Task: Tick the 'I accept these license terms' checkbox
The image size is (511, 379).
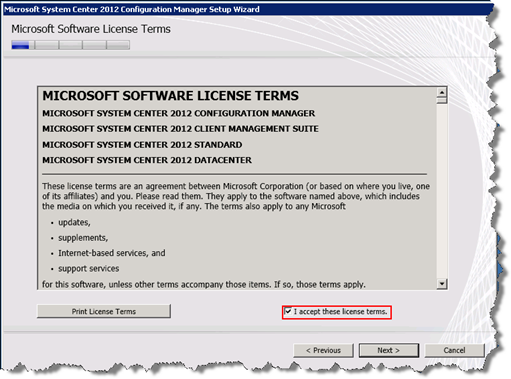Action: (x=288, y=312)
